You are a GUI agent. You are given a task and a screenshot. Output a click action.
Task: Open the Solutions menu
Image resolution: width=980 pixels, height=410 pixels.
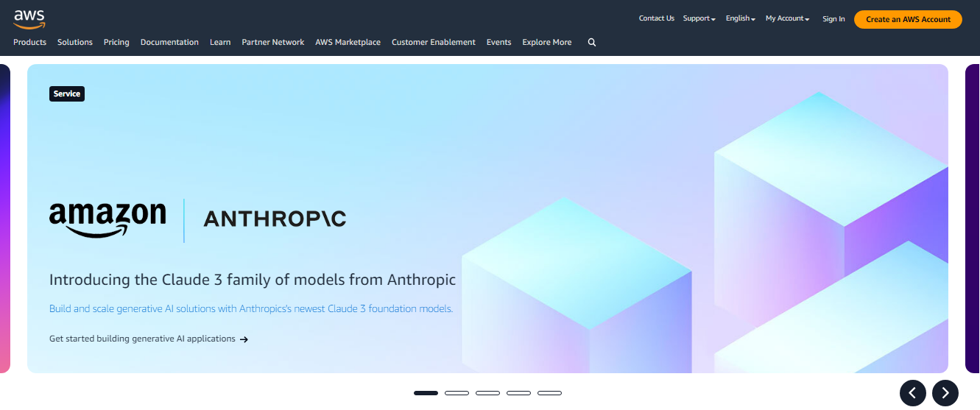75,43
